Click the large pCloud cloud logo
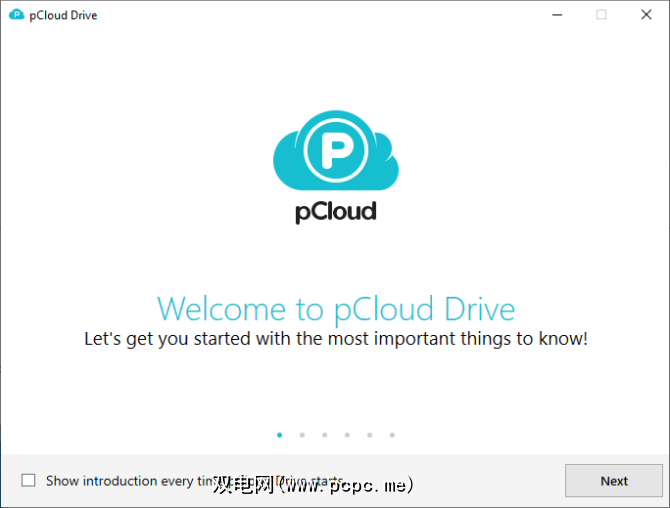This screenshot has width=670, height=508. pyautogui.click(x=336, y=150)
